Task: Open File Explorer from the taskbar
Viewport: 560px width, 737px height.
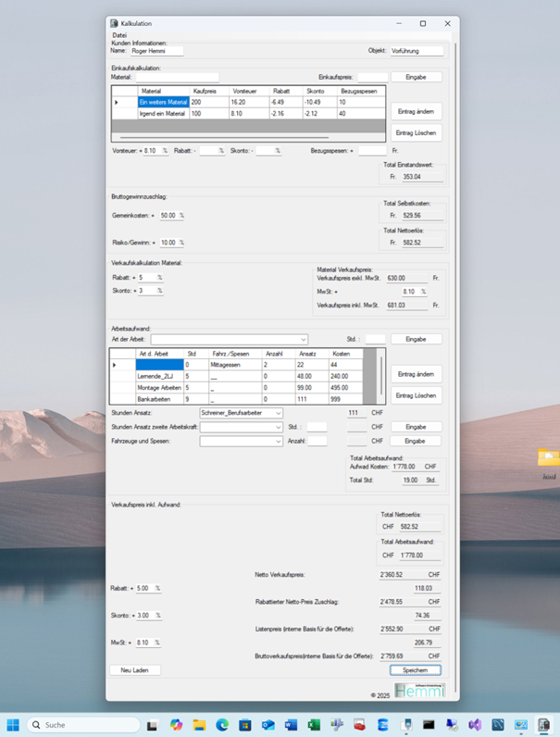Action: pyautogui.click(x=199, y=725)
